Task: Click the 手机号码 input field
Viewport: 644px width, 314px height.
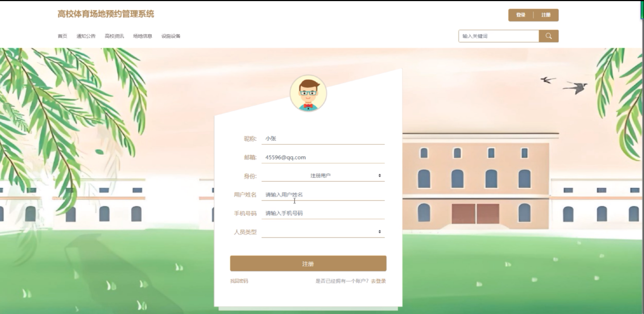Action: [323, 213]
